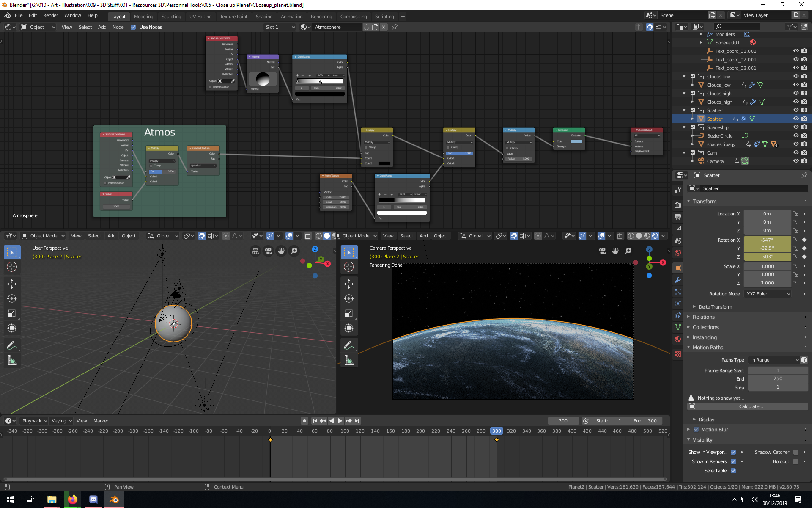812x508 pixels.
Task: Expand the Delta Transform panel
Action: point(715,307)
